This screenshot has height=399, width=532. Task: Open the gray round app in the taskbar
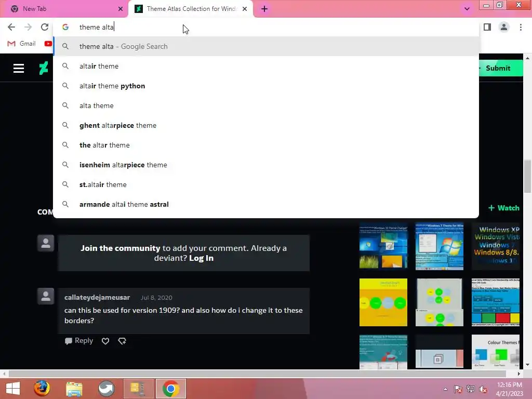[x=106, y=389]
